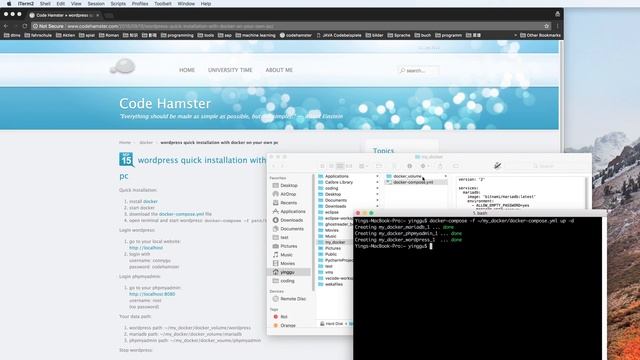Click the Code Hamster header title
Image resolution: width=640 pixels, height=360 pixels.
click(x=165, y=104)
